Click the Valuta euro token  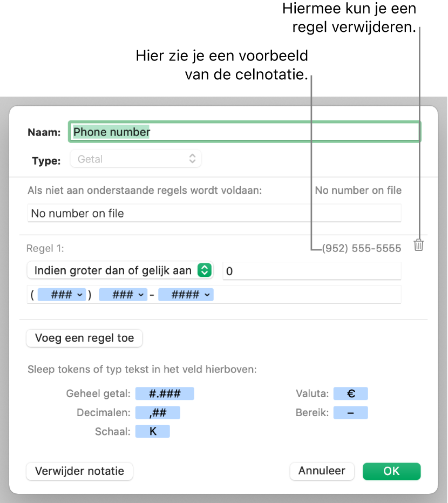pos(350,393)
